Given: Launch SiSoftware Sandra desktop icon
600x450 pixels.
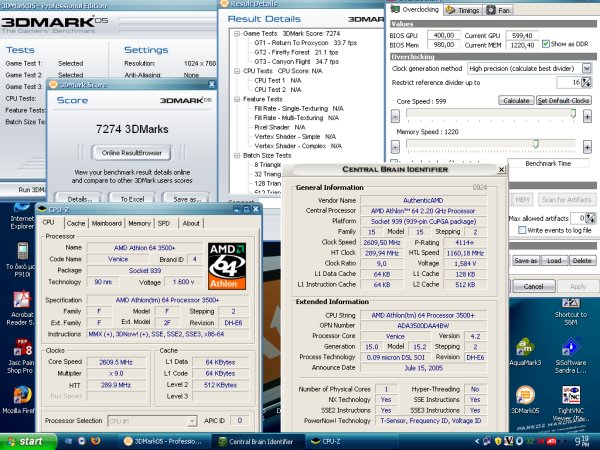Looking at the screenshot, I should (571, 356).
